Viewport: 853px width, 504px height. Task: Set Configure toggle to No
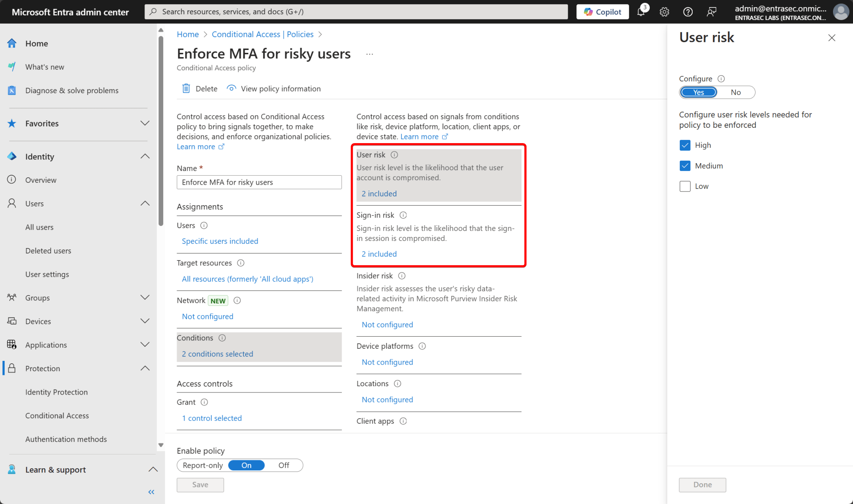point(736,92)
